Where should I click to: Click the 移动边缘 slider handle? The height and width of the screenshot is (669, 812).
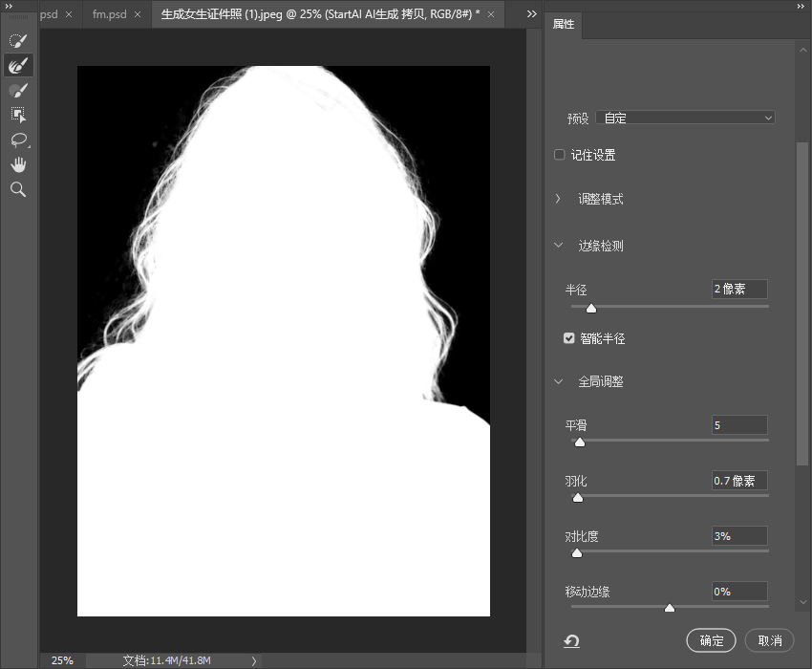click(x=670, y=607)
